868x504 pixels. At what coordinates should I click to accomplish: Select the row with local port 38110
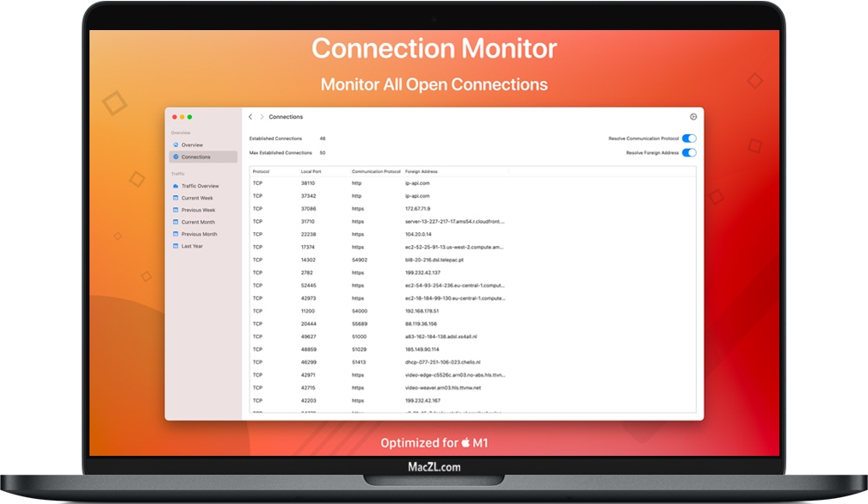click(473, 183)
